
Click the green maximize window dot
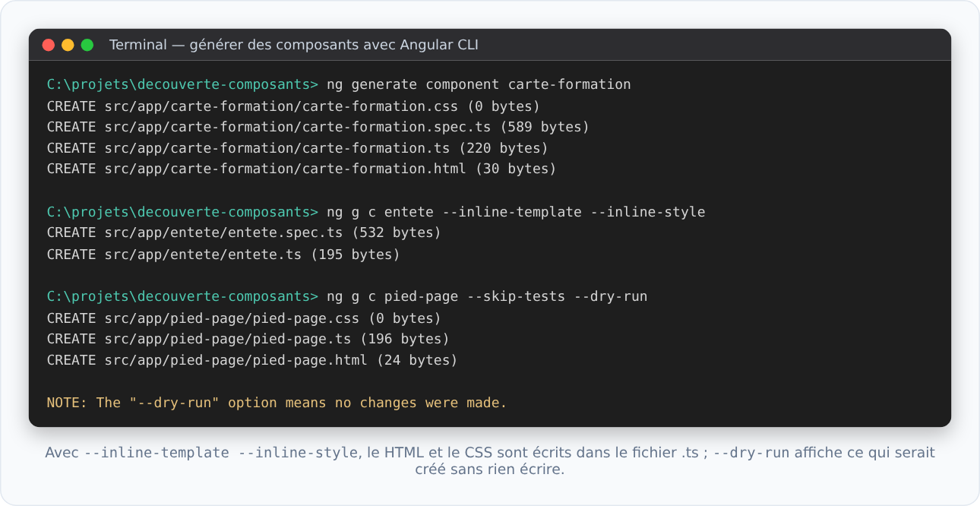[87, 45]
